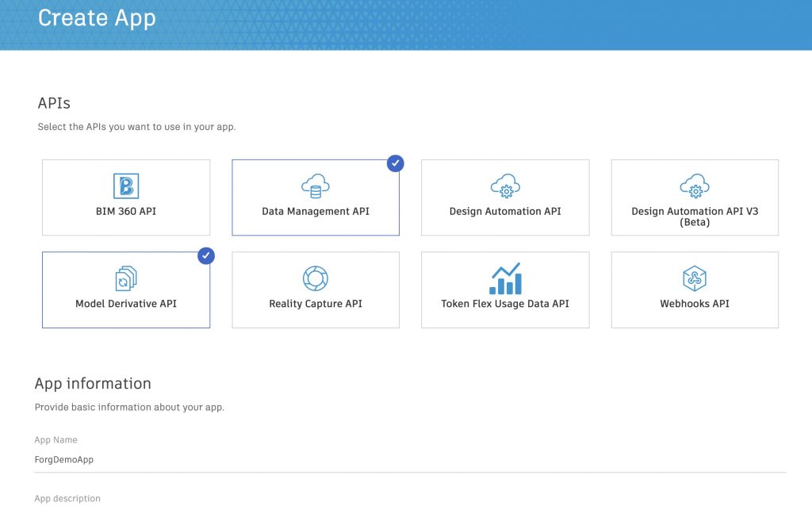Click the BIM 360 API icon
The width and height of the screenshot is (812, 506).
[x=126, y=186]
